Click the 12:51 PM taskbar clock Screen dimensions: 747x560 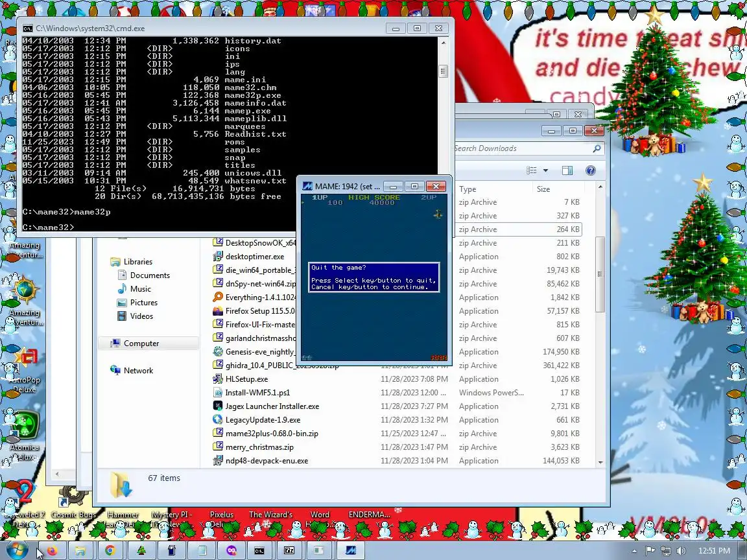pyautogui.click(x=714, y=551)
